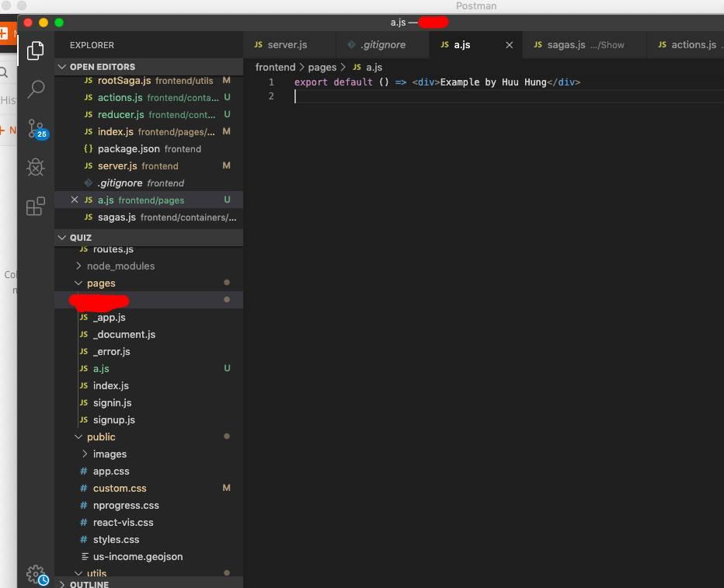Open styles.css in public folder
This screenshot has width=724, height=588.
148,540
